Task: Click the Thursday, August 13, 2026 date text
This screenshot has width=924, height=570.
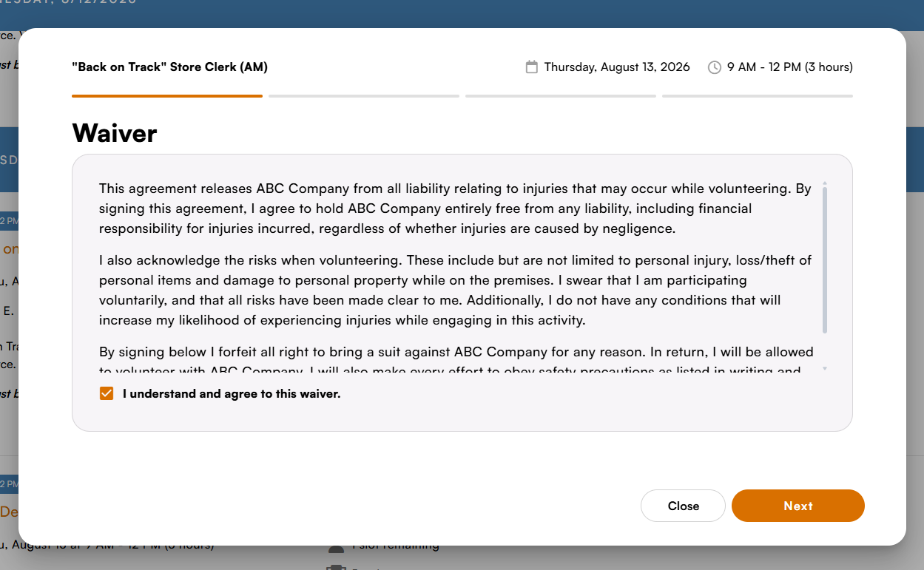Action: (x=617, y=67)
